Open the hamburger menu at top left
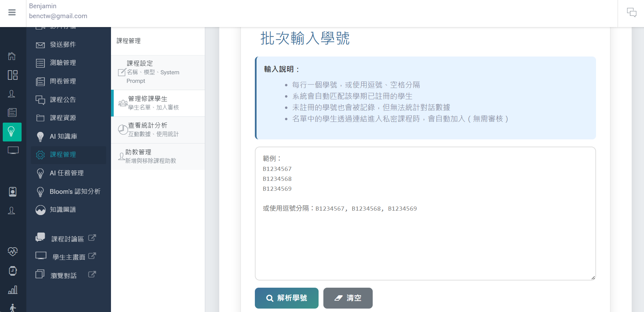This screenshot has width=644, height=312. pos(12,12)
